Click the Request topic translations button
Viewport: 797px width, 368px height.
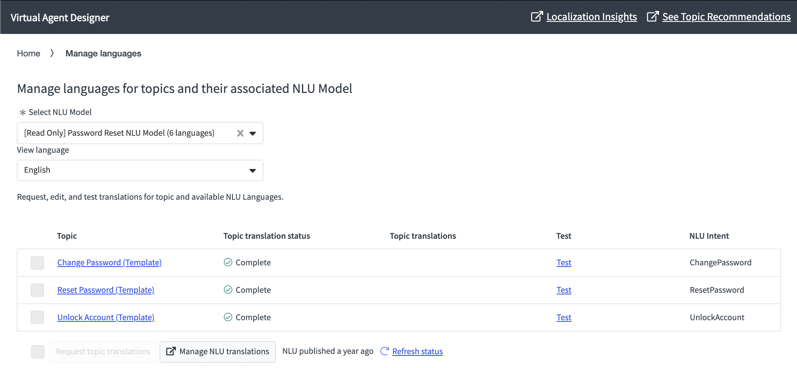point(103,352)
